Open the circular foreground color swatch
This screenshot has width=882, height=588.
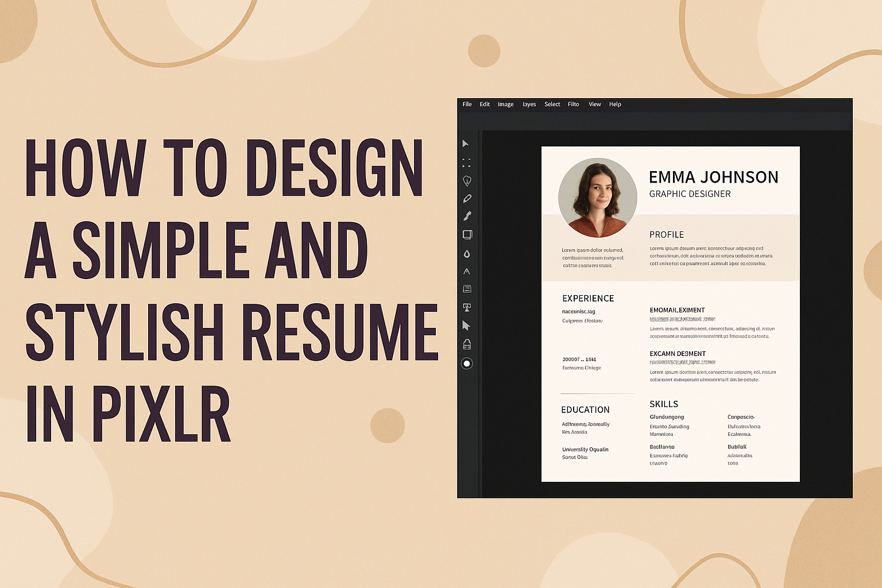click(x=467, y=363)
